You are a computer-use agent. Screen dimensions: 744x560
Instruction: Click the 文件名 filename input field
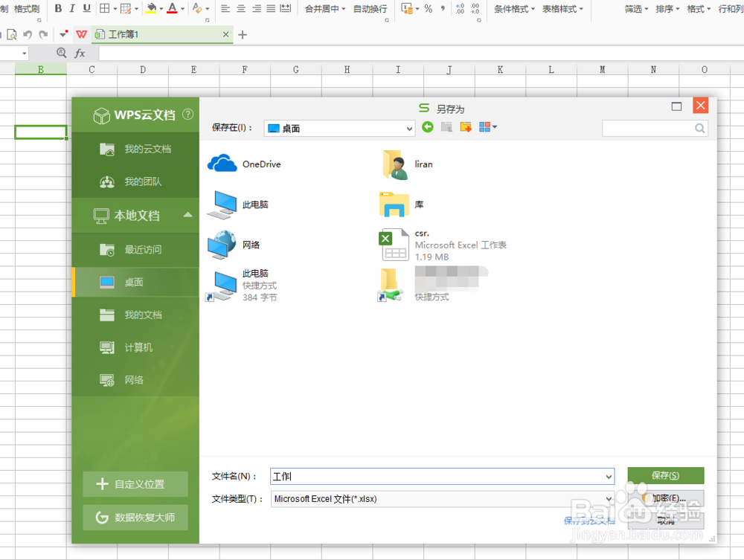pyautogui.click(x=442, y=477)
